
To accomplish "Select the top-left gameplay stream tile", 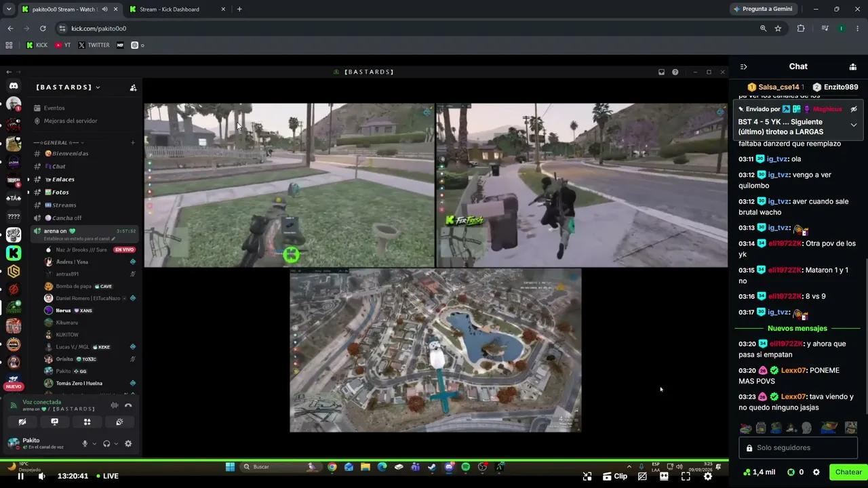I will (289, 185).
